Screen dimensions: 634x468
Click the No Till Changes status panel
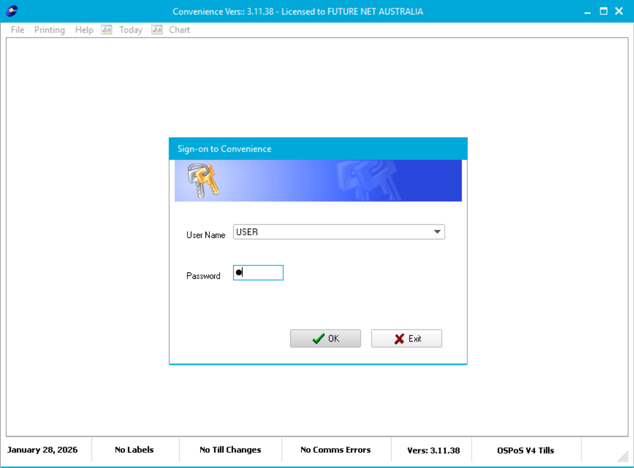coord(230,450)
